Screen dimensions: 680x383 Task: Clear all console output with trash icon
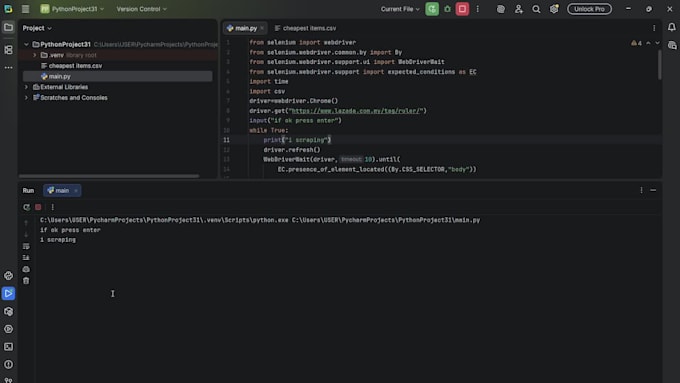(26, 281)
